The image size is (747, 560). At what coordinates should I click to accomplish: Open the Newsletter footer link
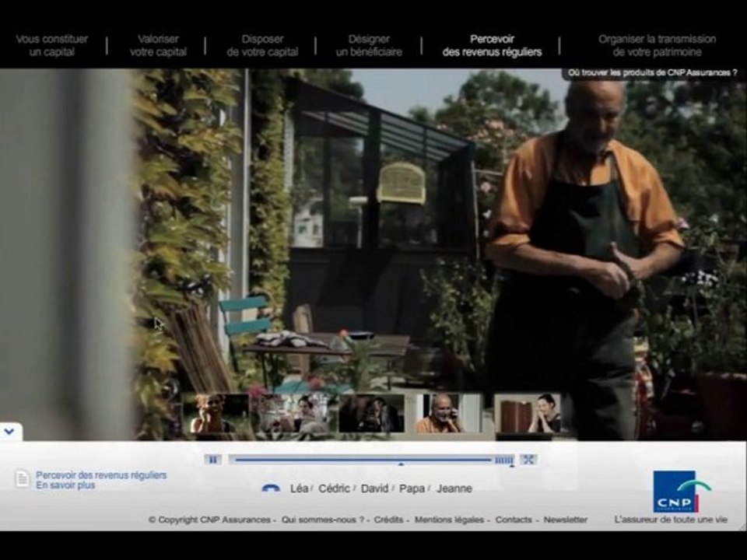click(566, 520)
